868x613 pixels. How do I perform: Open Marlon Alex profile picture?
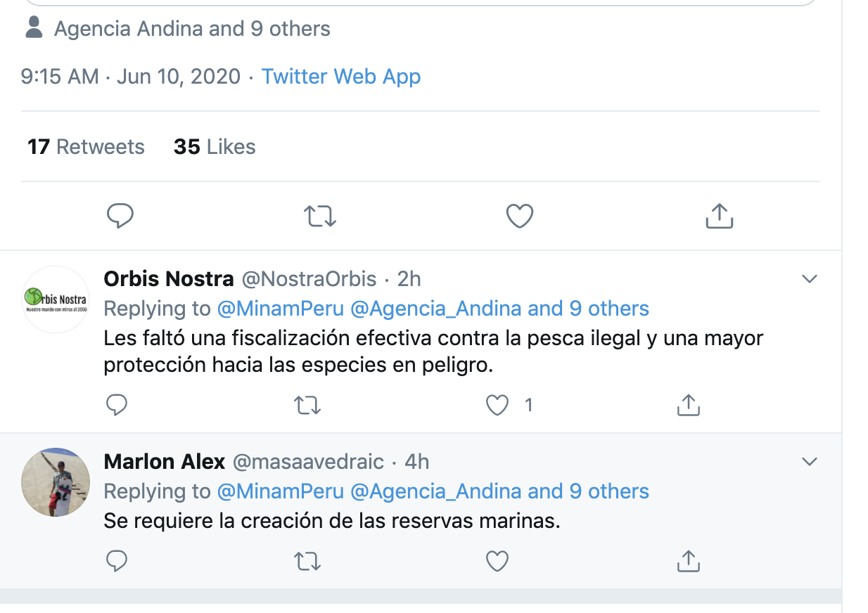click(x=56, y=482)
